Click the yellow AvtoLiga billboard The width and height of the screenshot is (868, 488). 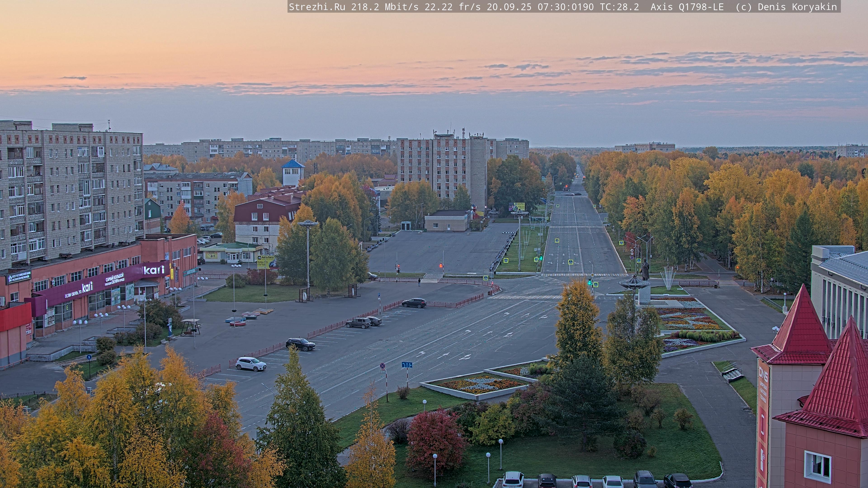click(x=266, y=262)
